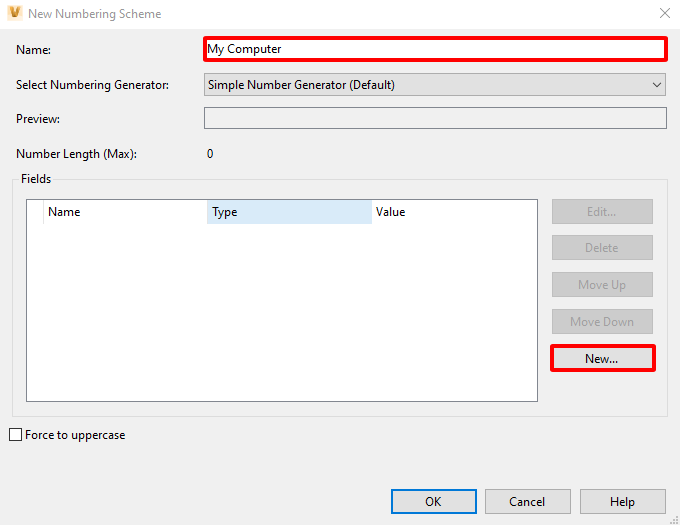Click the grayed-out Move Down button
The width and height of the screenshot is (680, 525).
[x=602, y=321]
